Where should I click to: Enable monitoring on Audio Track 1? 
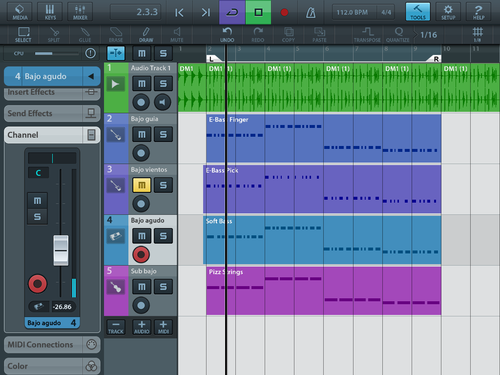tap(163, 102)
